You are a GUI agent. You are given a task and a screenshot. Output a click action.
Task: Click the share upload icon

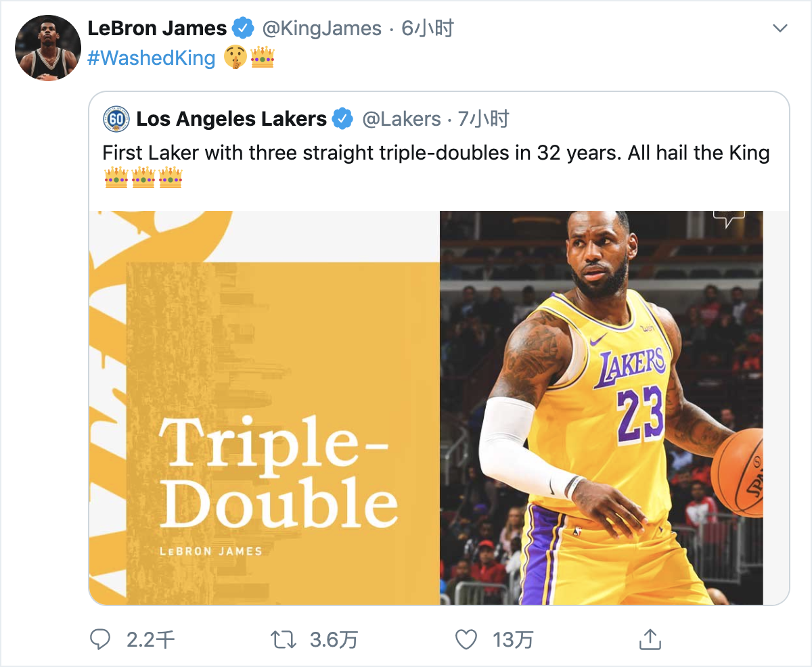649,639
